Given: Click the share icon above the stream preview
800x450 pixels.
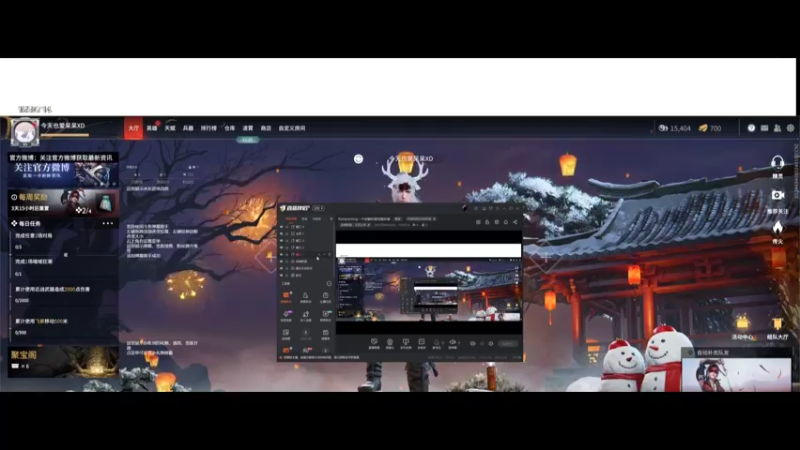Looking at the screenshot, I should tap(515, 222).
